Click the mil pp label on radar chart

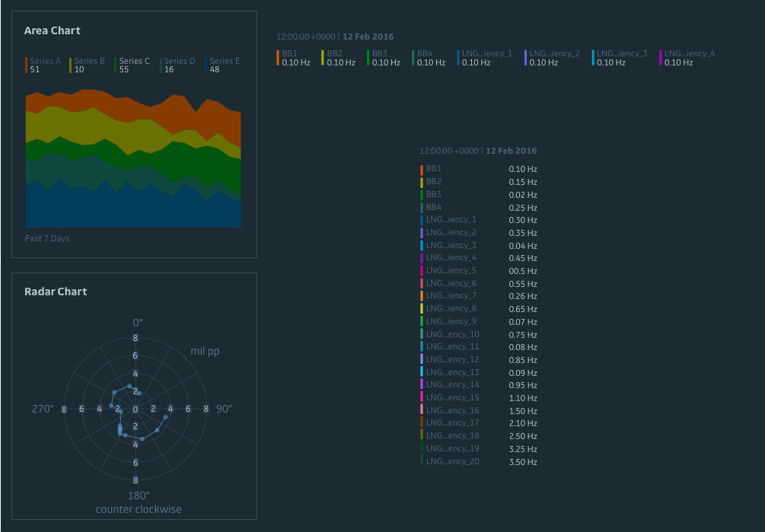pos(206,350)
